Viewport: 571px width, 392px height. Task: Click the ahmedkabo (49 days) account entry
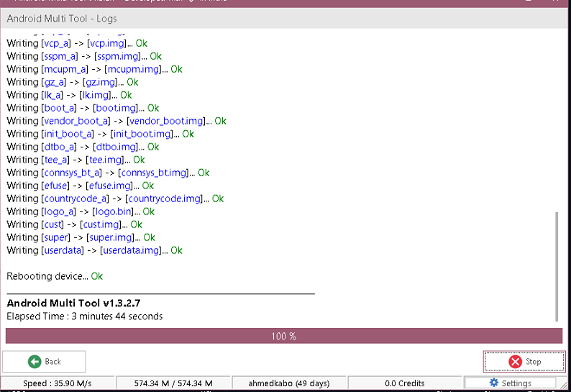point(289,383)
